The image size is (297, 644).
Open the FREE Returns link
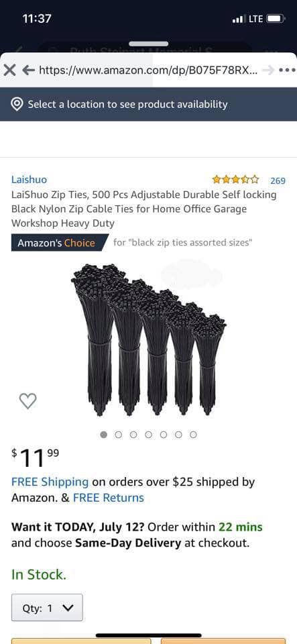pos(109,498)
